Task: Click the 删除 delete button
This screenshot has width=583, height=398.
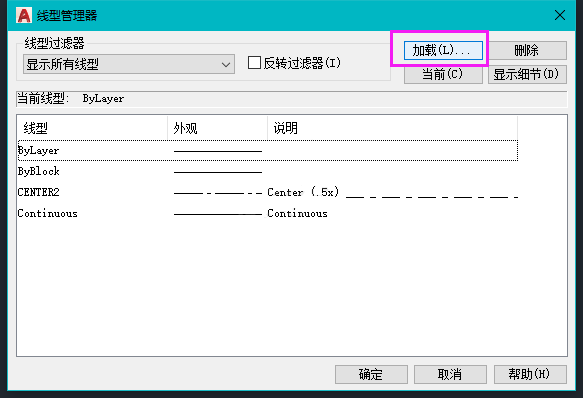Action: (x=527, y=50)
